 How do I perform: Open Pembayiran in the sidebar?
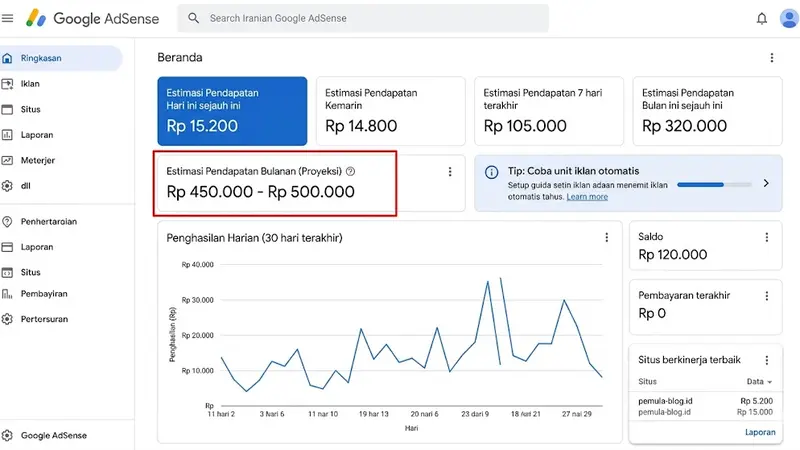click(x=44, y=293)
